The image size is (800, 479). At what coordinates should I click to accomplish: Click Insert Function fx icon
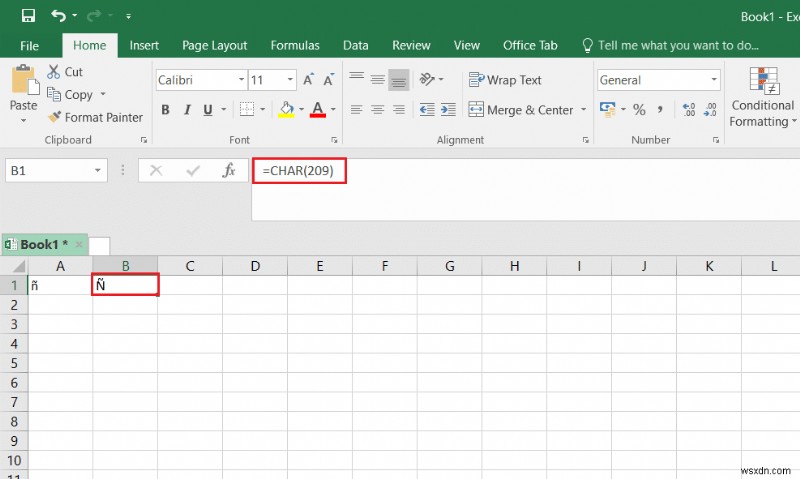(229, 170)
